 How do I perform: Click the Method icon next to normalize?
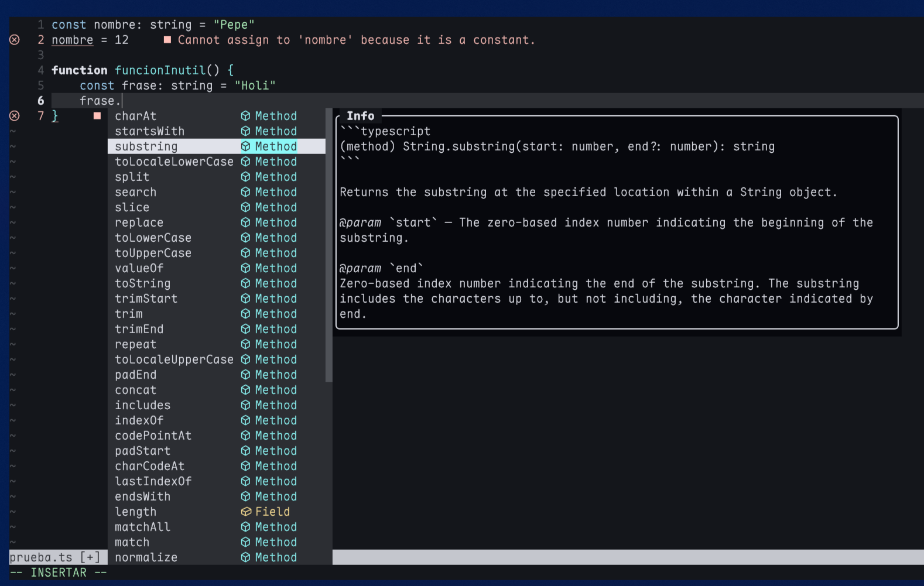pos(245,557)
